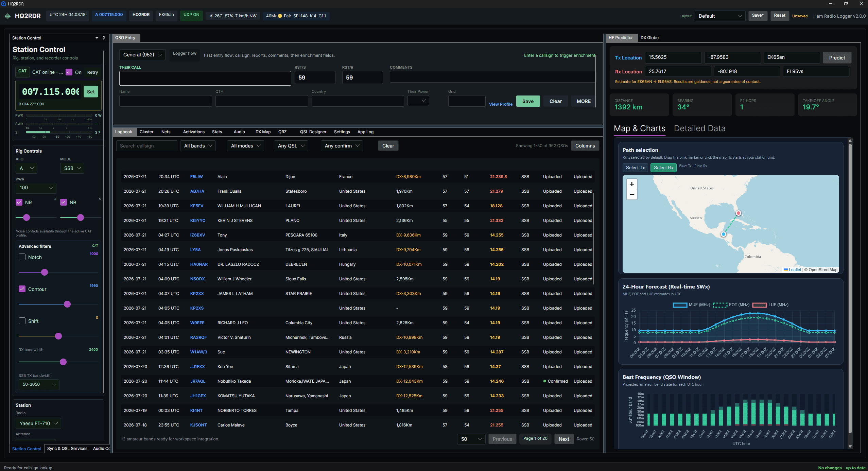The image size is (868, 471).
Task: Click the HQ2RDR waveform logo icon
Action: pyautogui.click(x=7, y=16)
